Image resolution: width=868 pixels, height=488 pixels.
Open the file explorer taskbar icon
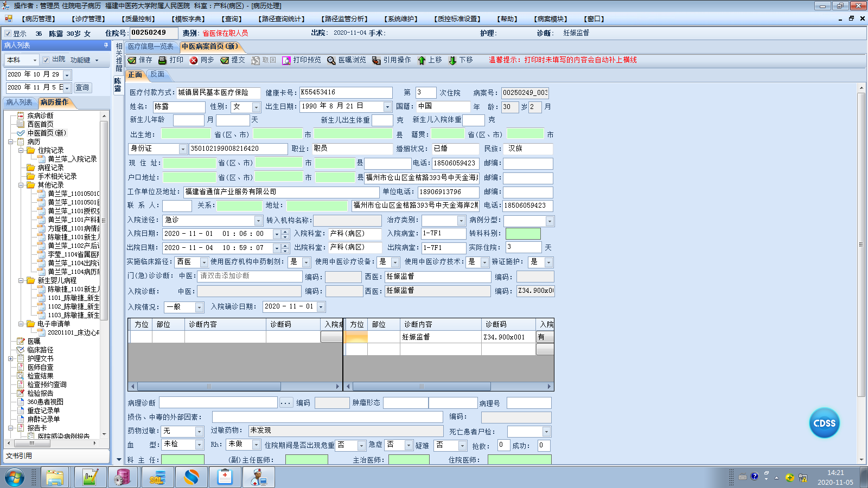click(x=55, y=478)
